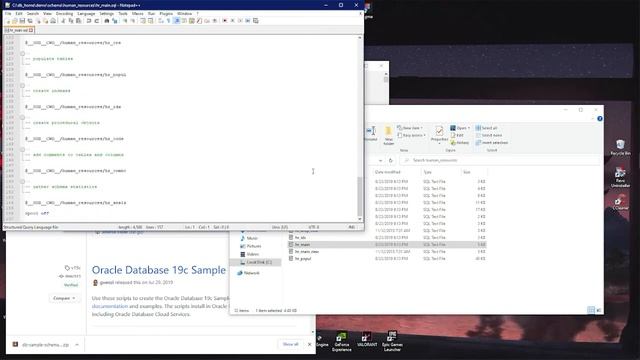Click the Print icon in Notepad++ toolbar
Screen dimensions: 640x360
click(53, 21)
